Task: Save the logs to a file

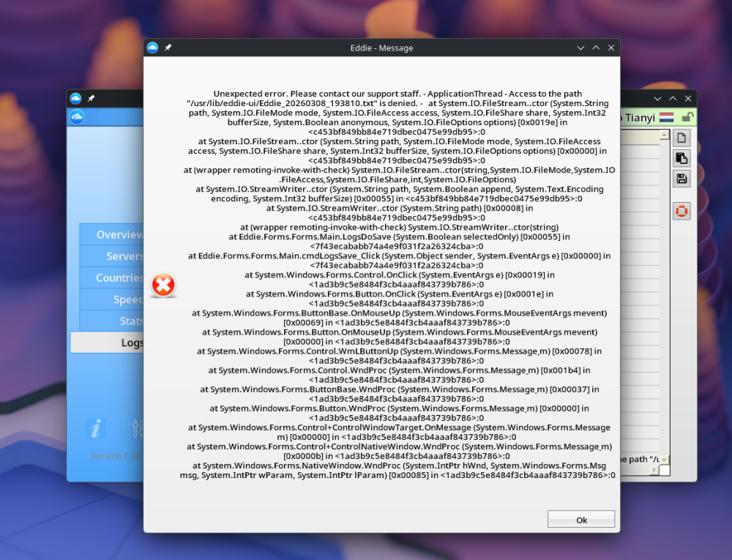Action: tap(681, 179)
